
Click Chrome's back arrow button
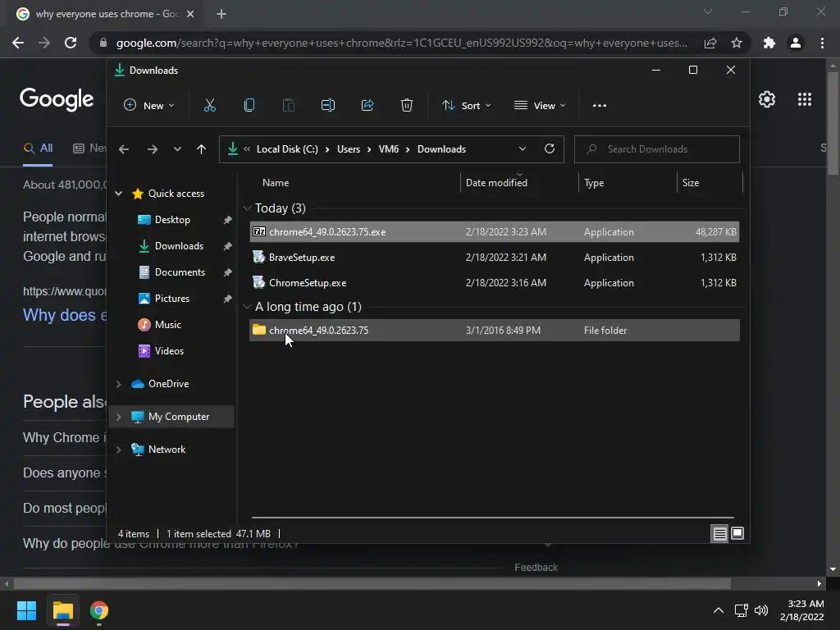coord(18,43)
